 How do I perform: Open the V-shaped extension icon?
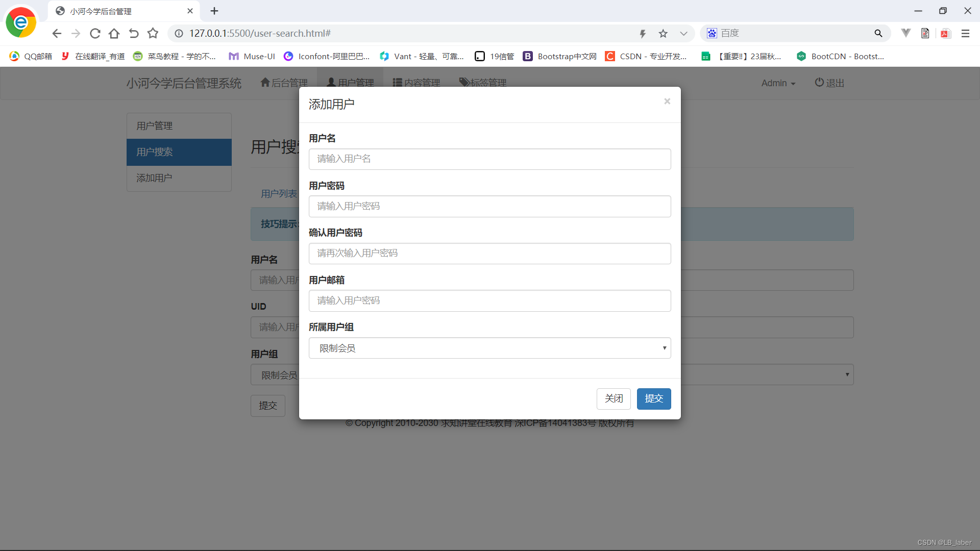click(906, 33)
